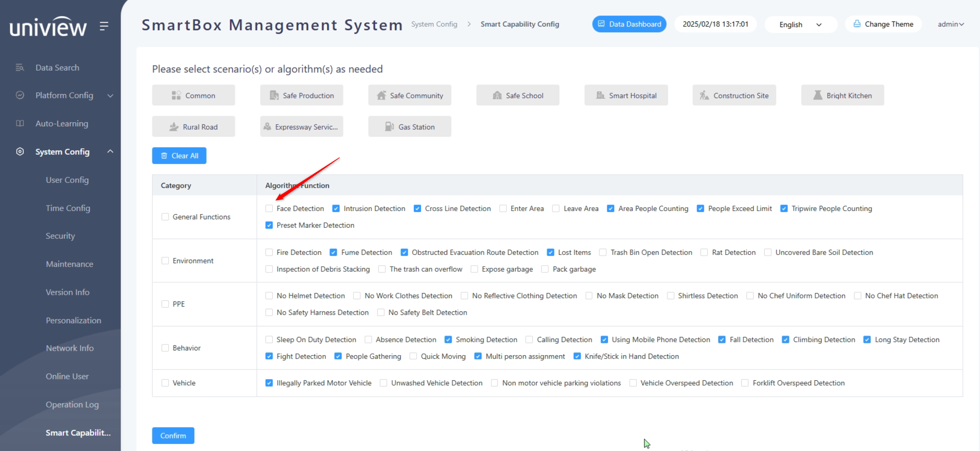Screen dimensions: 980x451
Task: Open the Data Dashboard
Action: (629, 24)
